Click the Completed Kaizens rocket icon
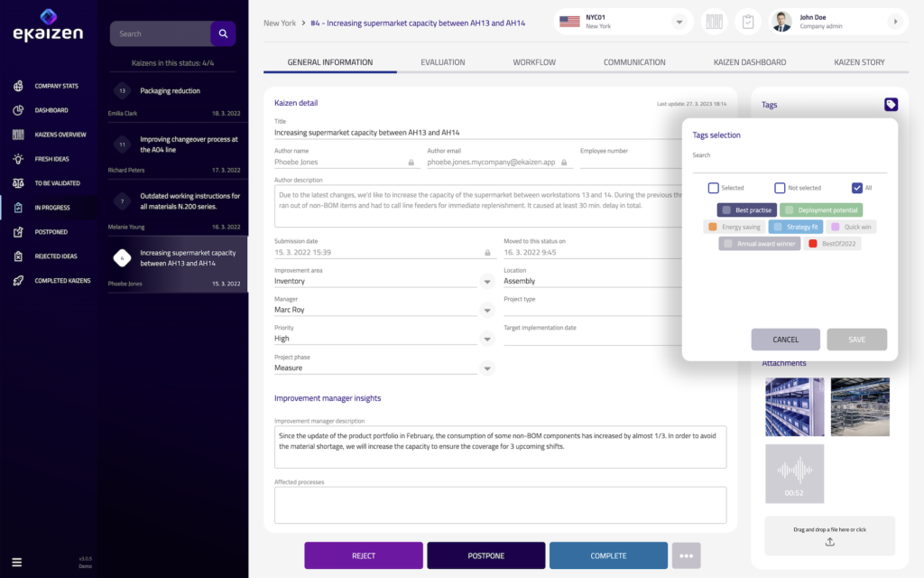924x578 pixels. click(x=18, y=281)
